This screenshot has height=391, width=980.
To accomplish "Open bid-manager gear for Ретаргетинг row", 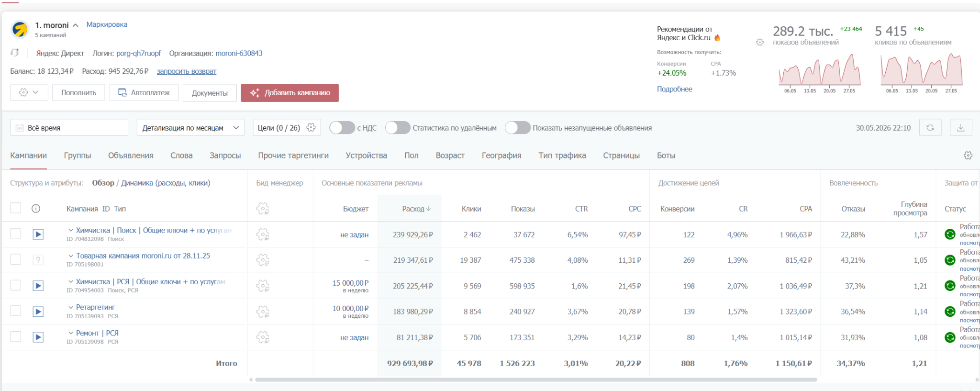I will (x=263, y=312).
